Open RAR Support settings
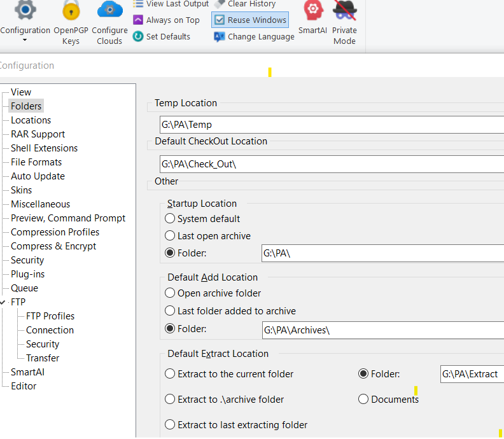The image size is (504, 439). 38,134
